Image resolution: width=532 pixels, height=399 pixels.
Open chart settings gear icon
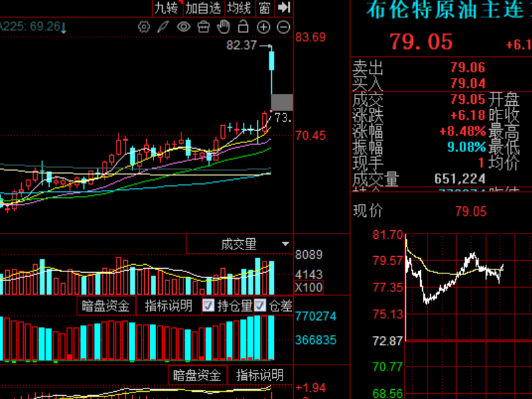point(144,27)
